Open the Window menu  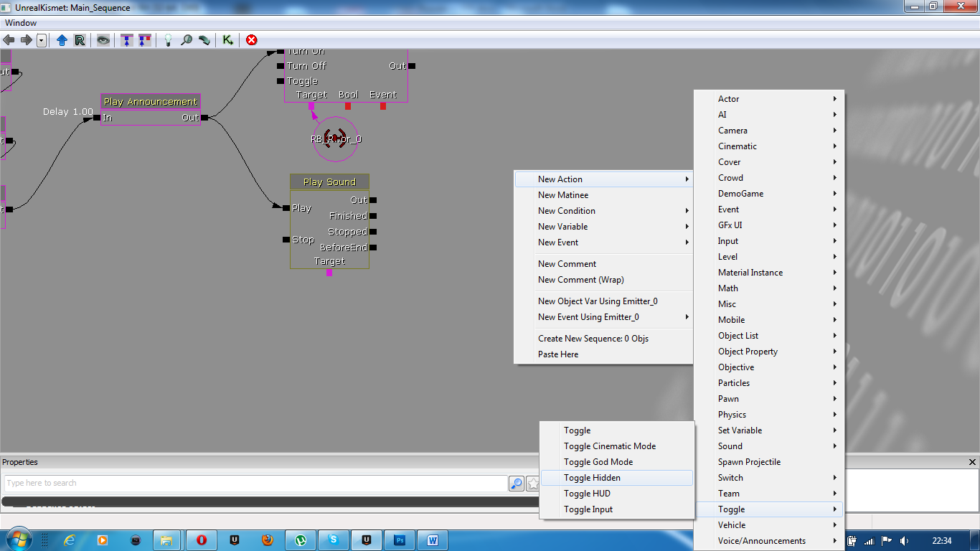[20, 23]
